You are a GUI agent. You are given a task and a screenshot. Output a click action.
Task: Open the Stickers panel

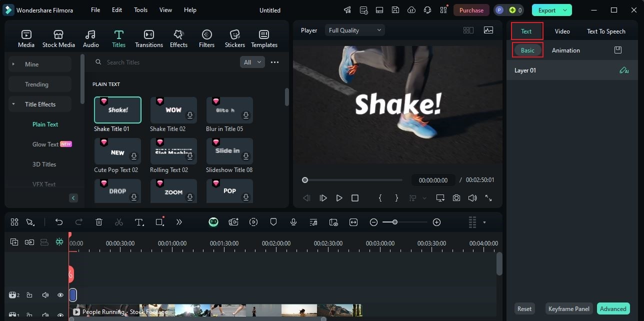[235, 38]
